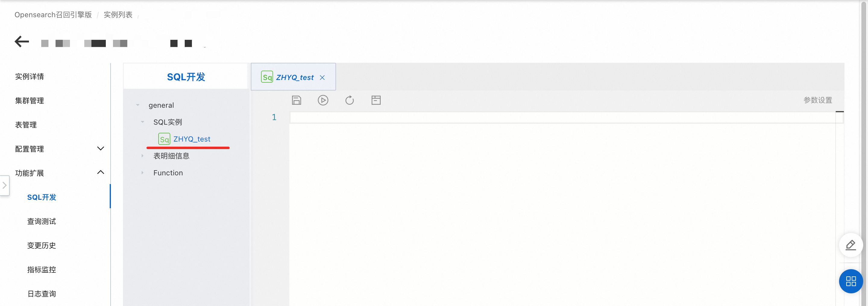
Task: Click the line number 1 gutter
Action: (x=274, y=117)
